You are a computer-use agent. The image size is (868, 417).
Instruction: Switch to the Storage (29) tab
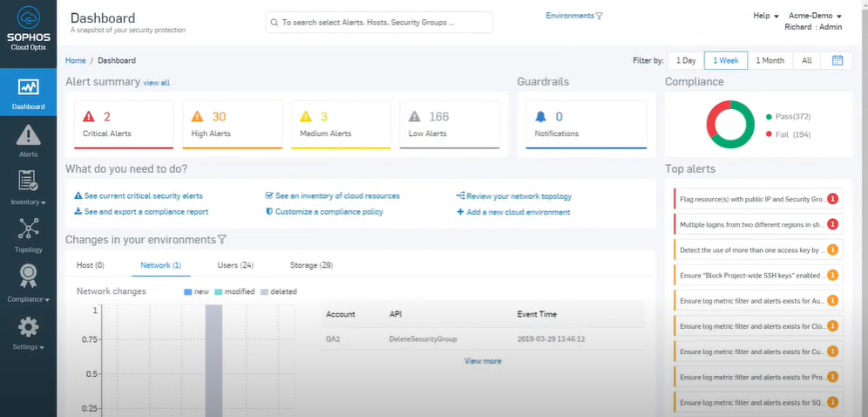[x=311, y=265]
